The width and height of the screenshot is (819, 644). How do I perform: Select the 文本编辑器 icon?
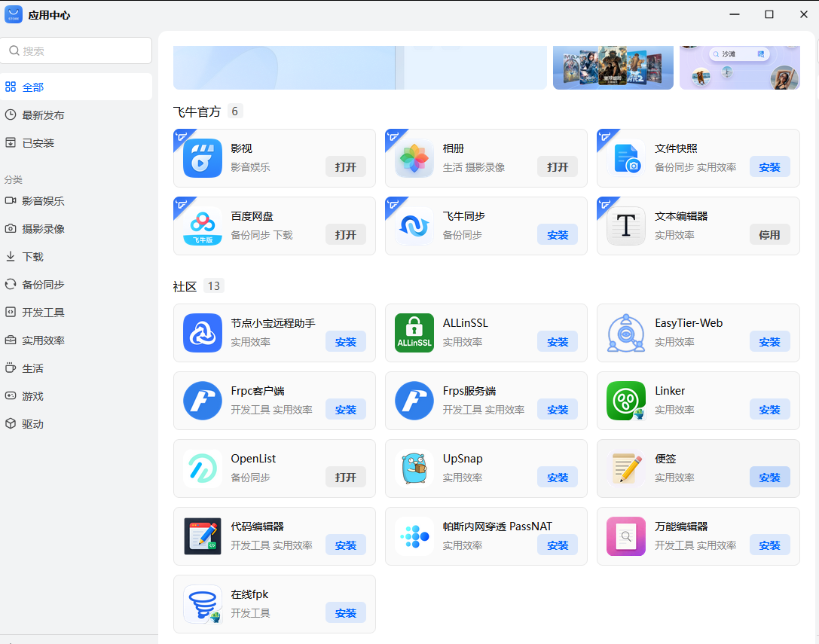click(x=625, y=226)
